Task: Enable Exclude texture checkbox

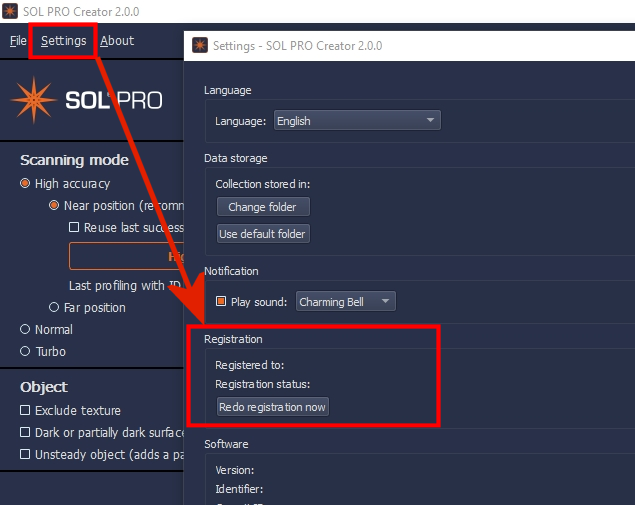Action: click(x=25, y=410)
